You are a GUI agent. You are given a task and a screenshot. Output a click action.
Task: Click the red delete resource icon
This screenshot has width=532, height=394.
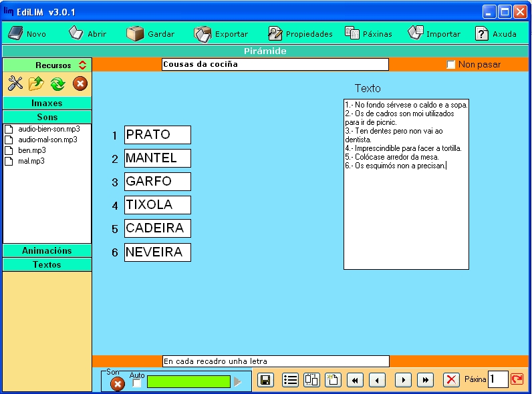[80, 83]
